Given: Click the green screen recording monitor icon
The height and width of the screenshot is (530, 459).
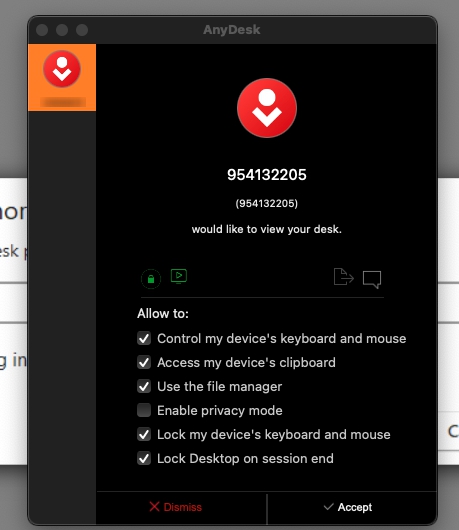Looking at the screenshot, I should (179, 276).
